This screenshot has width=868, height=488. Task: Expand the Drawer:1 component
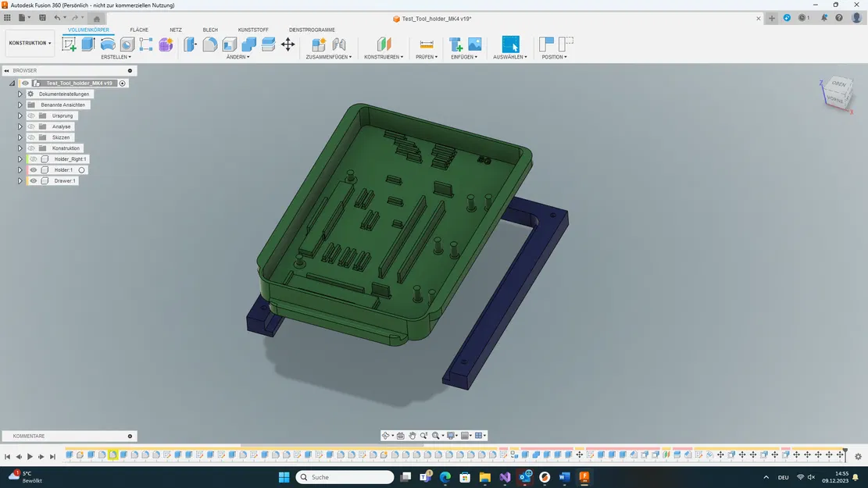(x=20, y=181)
